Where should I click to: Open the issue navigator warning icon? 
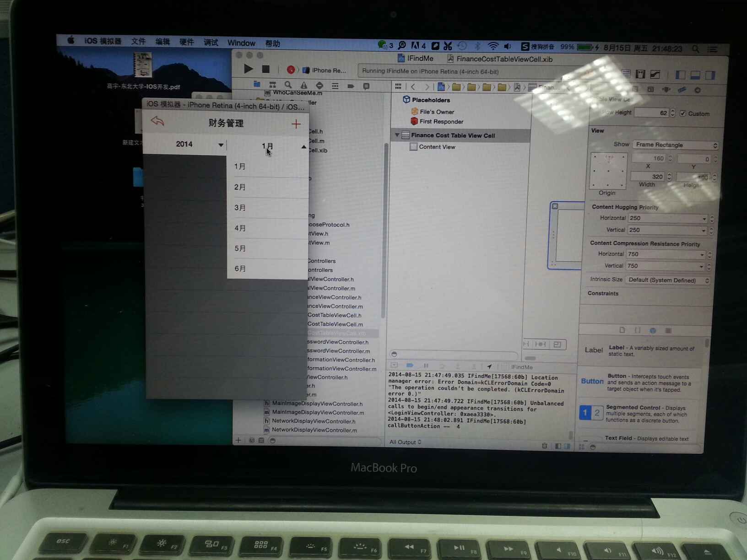pos(303,86)
